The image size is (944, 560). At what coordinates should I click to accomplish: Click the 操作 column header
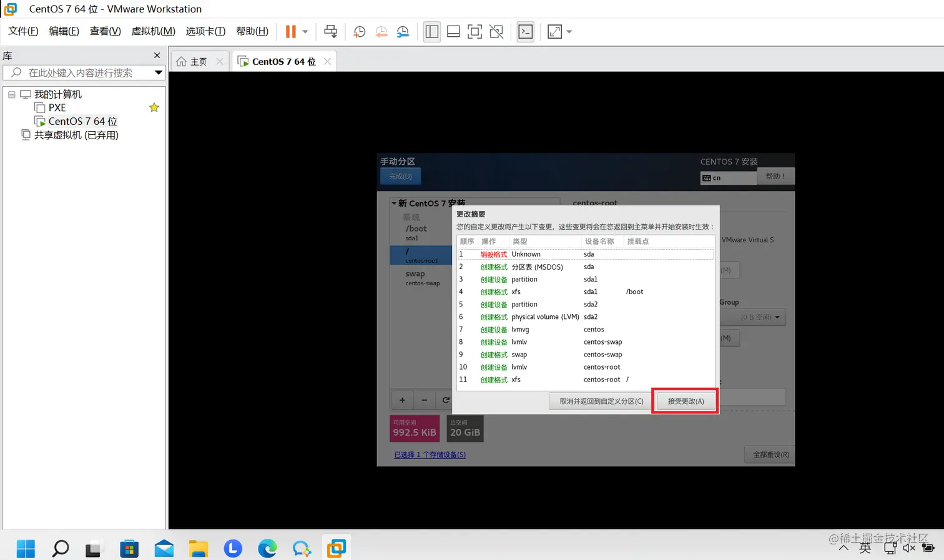pos(488,241)
